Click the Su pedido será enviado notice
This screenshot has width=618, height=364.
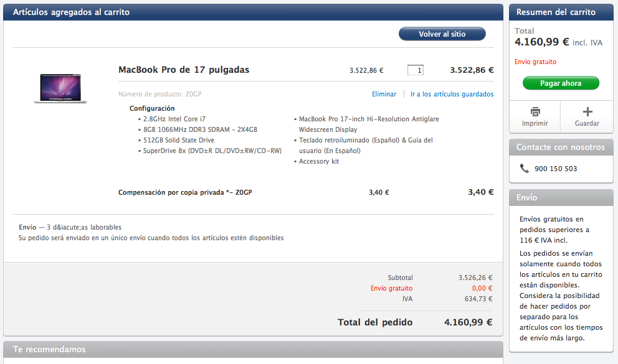pos(151,238)
